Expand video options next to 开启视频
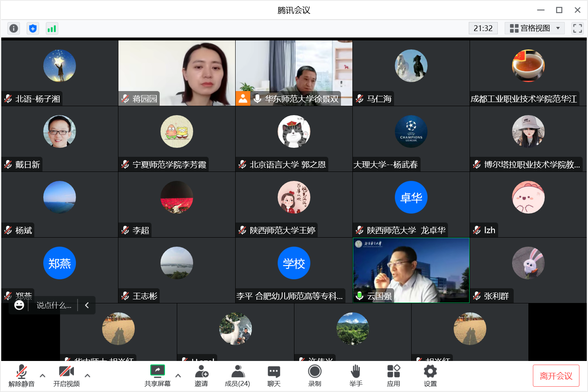The width and height of the screenshot is (588, 392). pyautogui.click(x=87, y=376)
